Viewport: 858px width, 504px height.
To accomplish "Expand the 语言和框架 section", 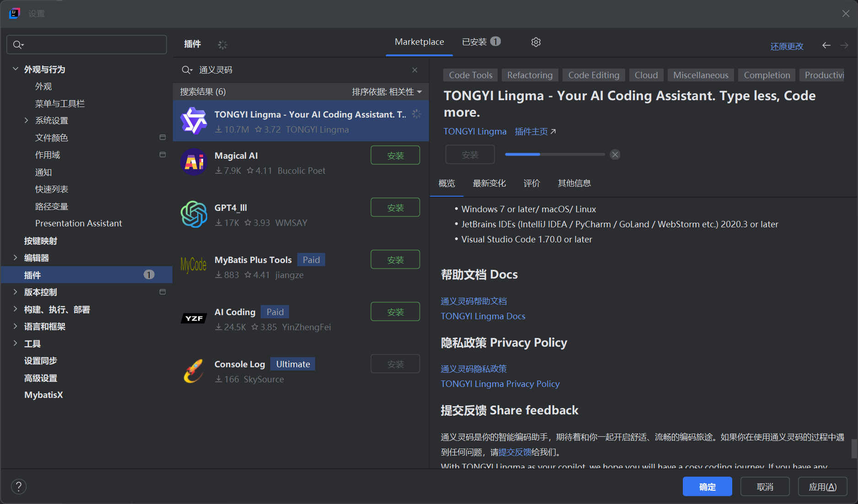I will 15,326.
